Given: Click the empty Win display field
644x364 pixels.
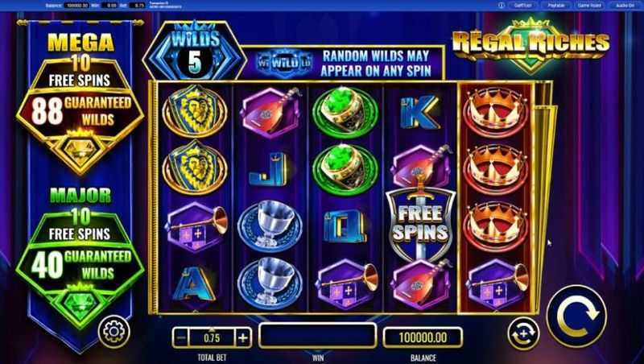Looking at the screenshot, I should [x=317, y=336].
